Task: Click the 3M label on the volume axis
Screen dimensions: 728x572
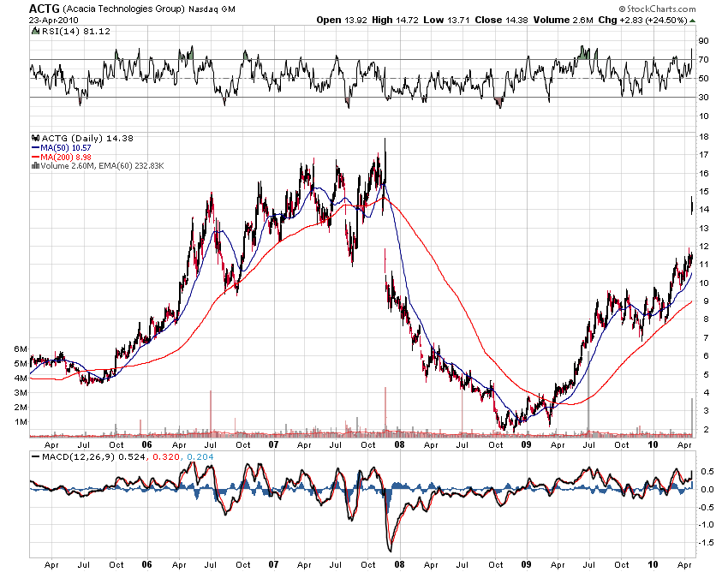Action: 21,393
